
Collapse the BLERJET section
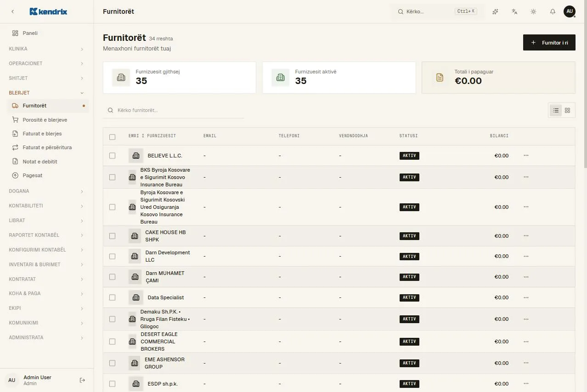pyautogui.click(x=46, y=93)
